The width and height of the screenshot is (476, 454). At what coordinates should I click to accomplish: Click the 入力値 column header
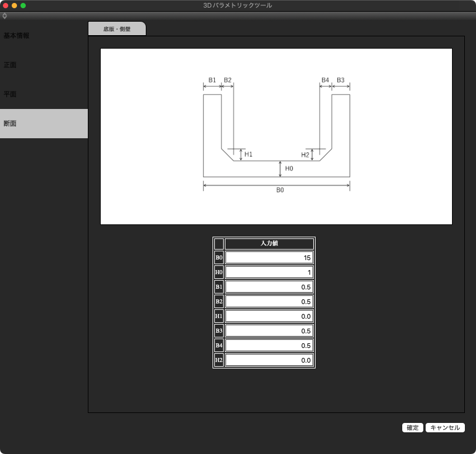[x=269, y=244]
